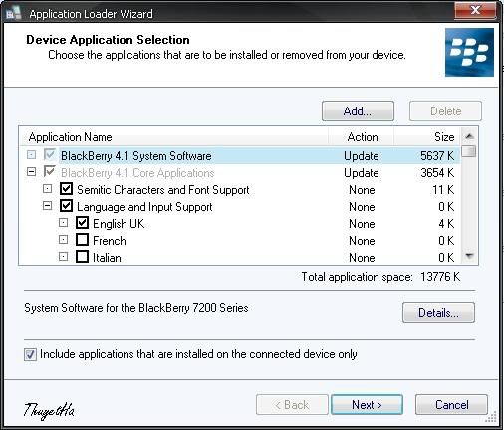Select the Italian row text

(x=107, y=258)
